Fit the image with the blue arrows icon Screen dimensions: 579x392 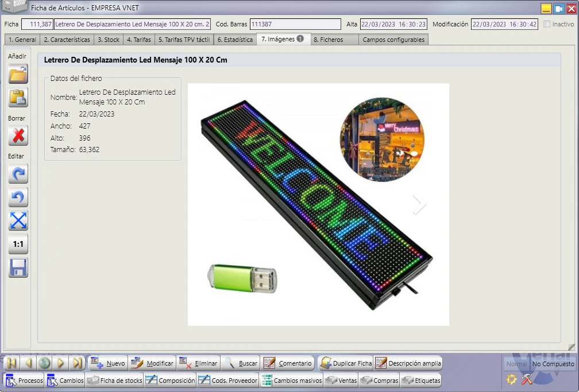coord(18,221)
